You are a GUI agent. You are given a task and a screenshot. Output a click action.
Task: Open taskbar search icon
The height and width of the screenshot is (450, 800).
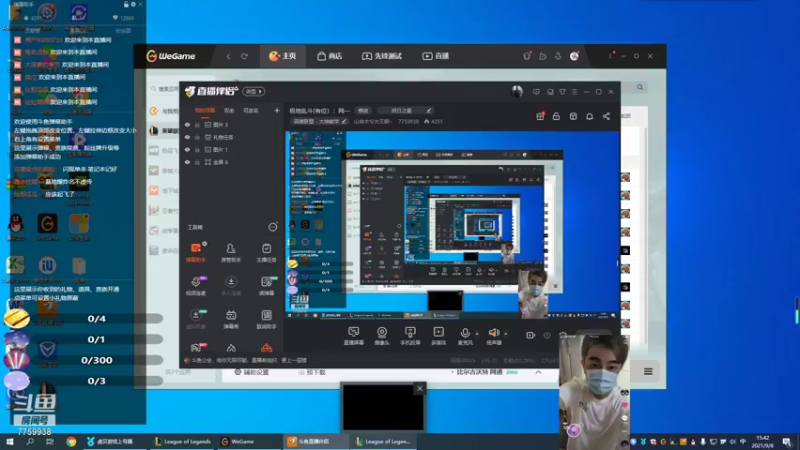click(x=30, y=441)
